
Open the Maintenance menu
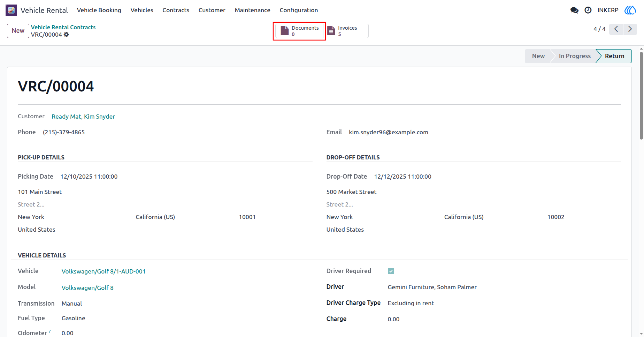click(x=253, y=10)
